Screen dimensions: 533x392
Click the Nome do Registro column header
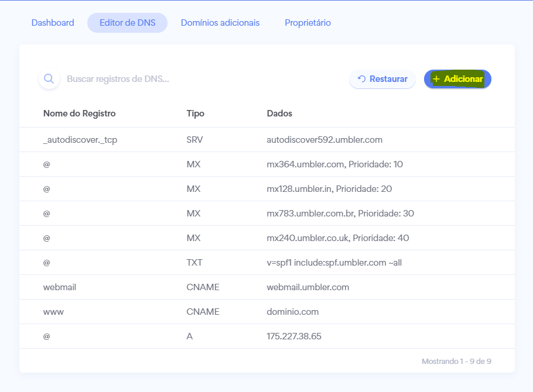click(x=80, y=114)
